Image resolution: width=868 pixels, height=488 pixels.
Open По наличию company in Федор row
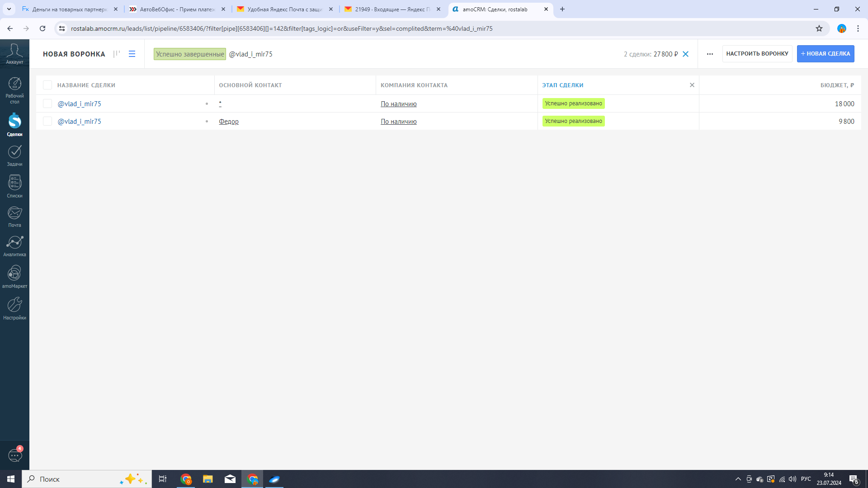(x=399, y=121)
